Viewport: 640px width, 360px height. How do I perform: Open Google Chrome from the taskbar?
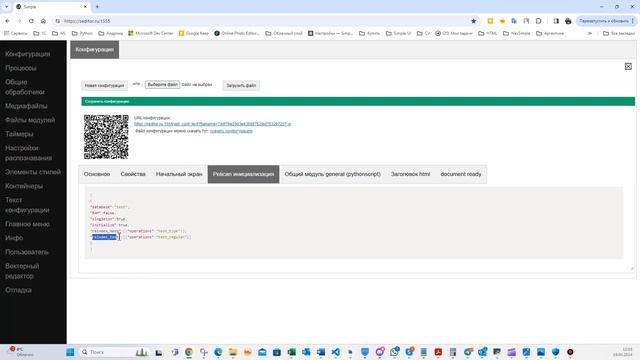pyautogui.click(x=189, y=352)
